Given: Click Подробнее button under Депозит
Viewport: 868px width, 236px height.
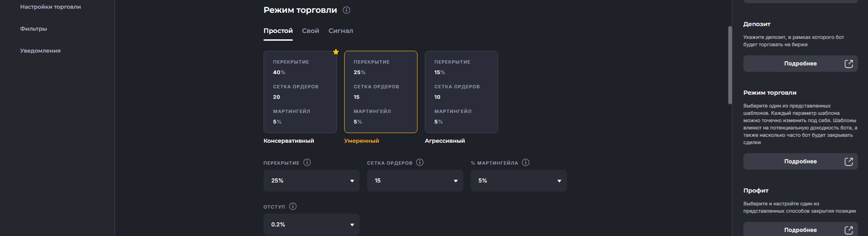Looking at the screenshot, I should (x=801, y=64).
